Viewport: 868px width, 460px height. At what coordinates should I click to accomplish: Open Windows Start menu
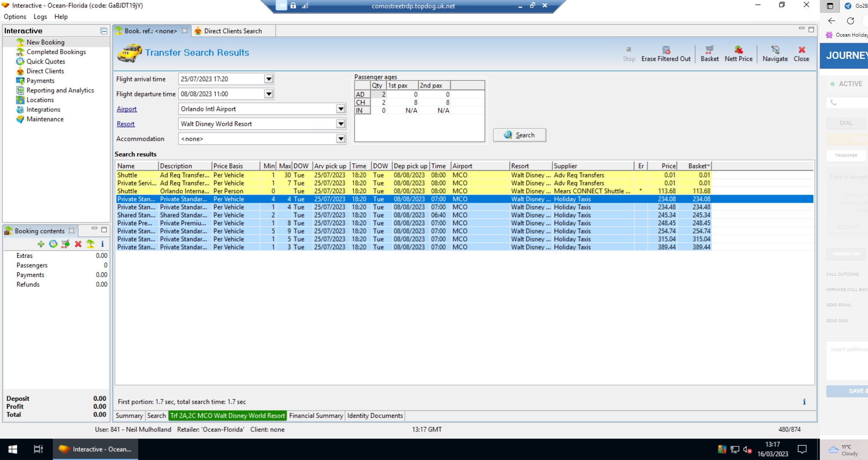(13, 449)
